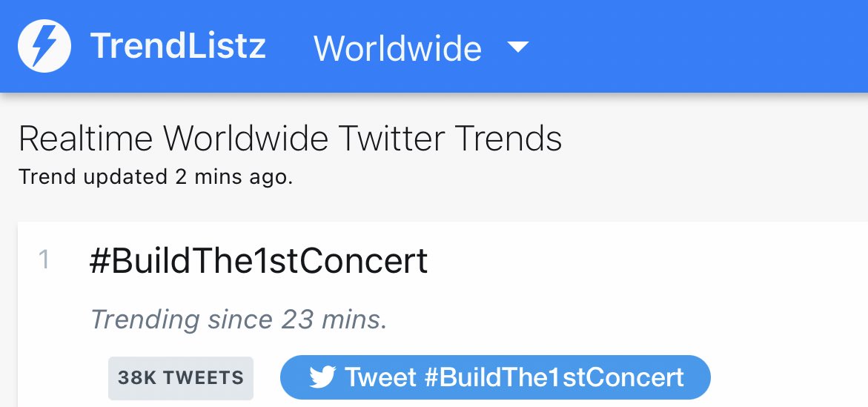Click the Trending since 23 mins text
The image size is (868, 407).
tap(239, 320)
